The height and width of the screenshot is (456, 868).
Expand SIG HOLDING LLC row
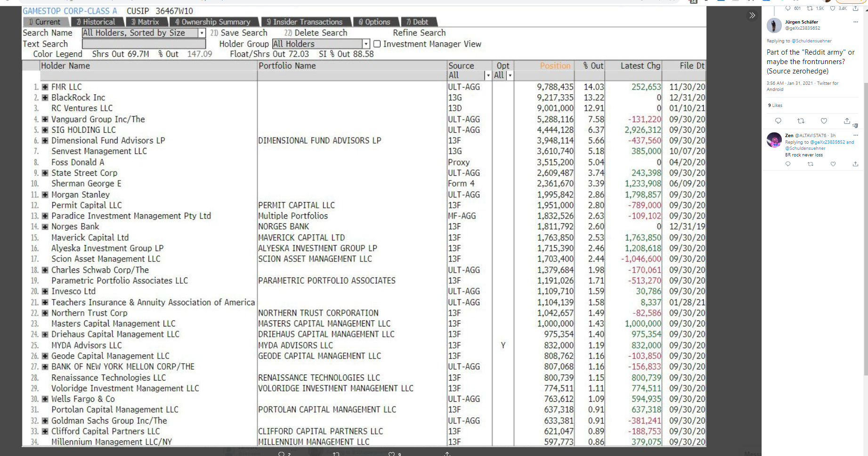coord(45,130)
